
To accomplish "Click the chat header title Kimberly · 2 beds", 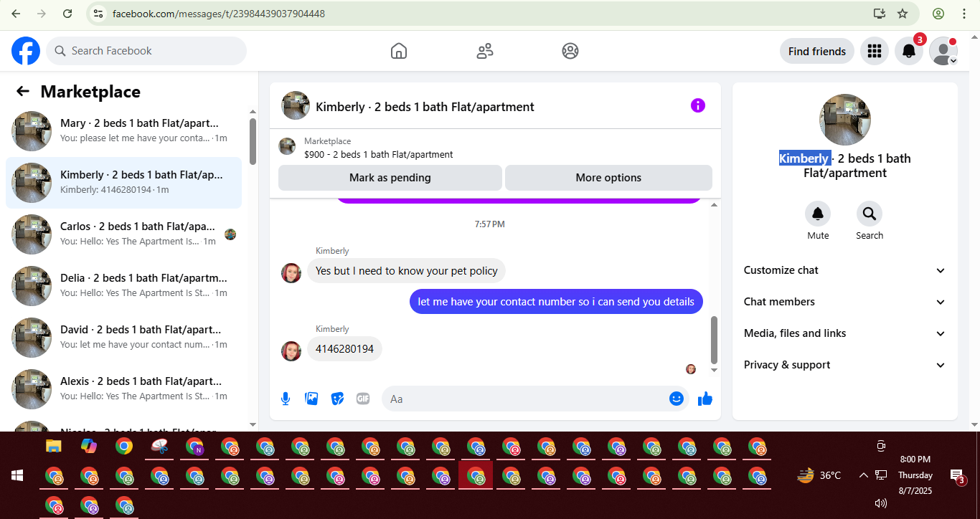I will [x=425, y=107].
